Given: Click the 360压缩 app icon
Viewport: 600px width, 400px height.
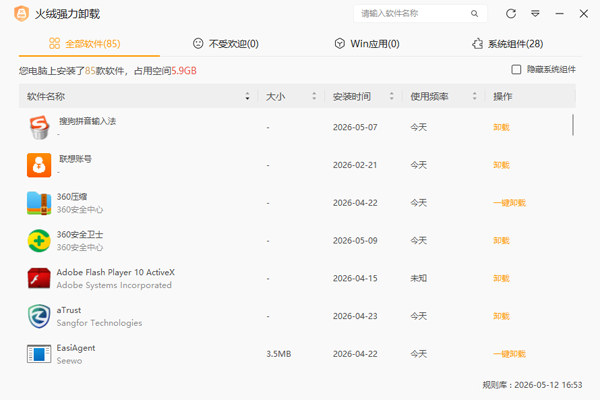Looking at the screenshot, I should pyautogui.click(x=39, y=203).
